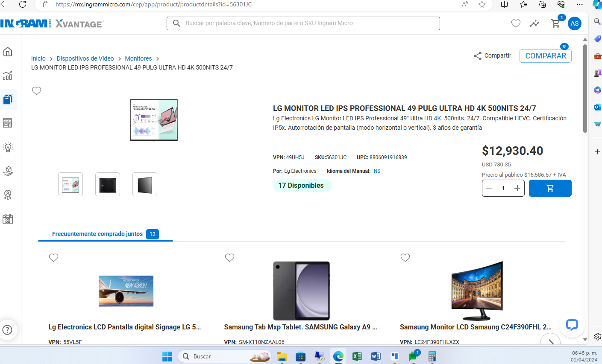
Task: Open browser split screen icon
Action: click(504, 4)
